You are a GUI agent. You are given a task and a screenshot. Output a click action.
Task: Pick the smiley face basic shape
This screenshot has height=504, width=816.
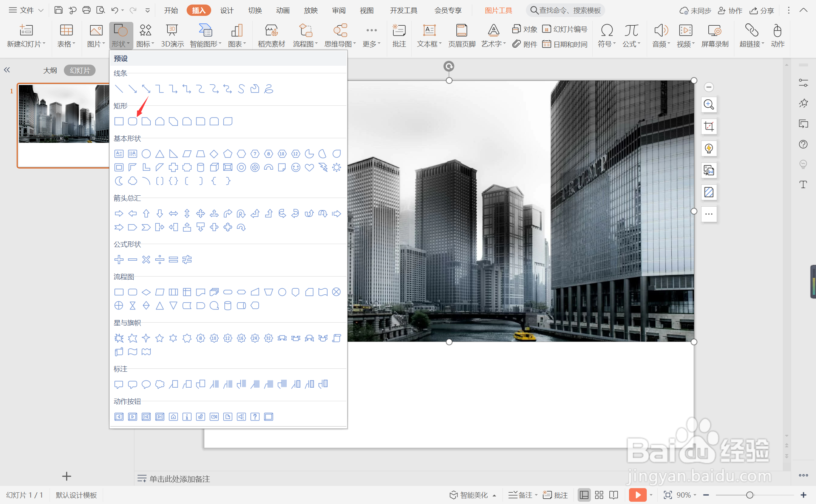(x=296, y=167)
